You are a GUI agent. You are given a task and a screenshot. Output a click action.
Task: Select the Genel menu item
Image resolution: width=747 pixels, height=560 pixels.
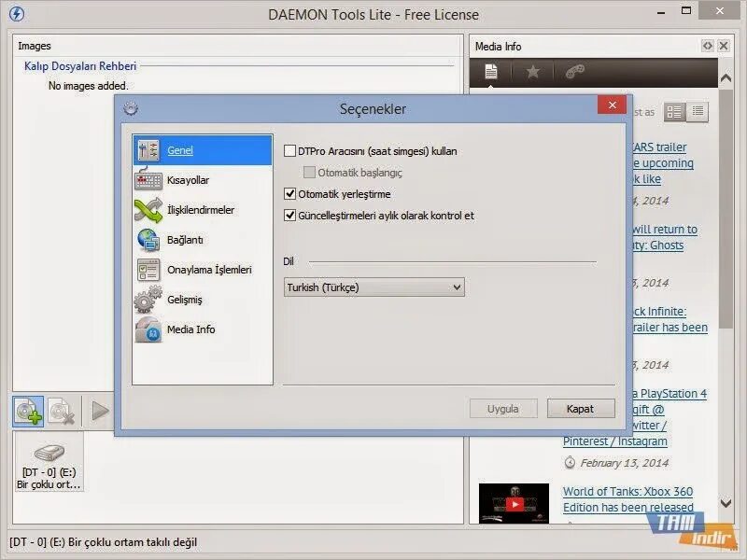[x=203, y=150]
